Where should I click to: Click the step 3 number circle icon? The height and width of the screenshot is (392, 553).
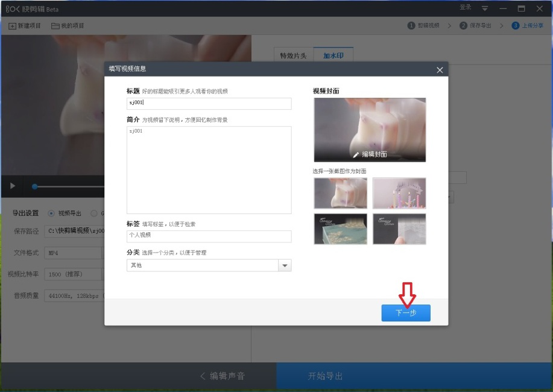(x=515, y=25)
